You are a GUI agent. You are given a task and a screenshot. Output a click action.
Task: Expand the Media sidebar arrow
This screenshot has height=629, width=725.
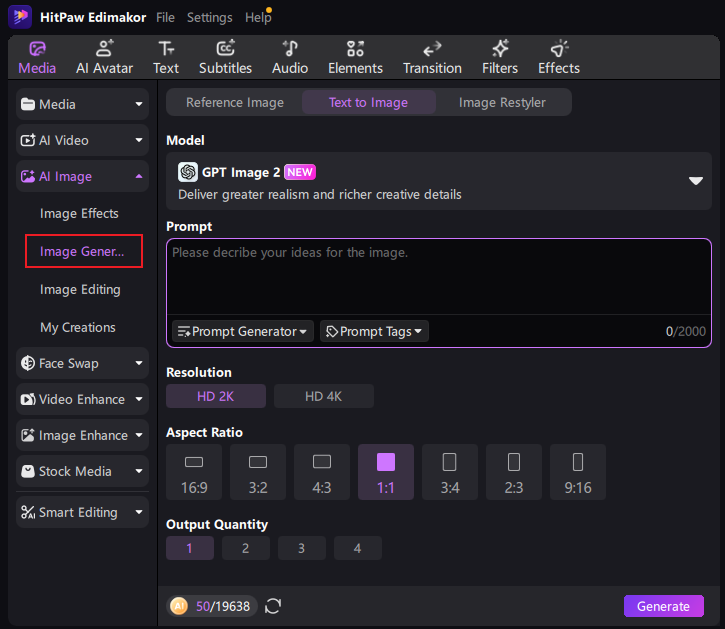pyautogui.click(x=139, y=105)
